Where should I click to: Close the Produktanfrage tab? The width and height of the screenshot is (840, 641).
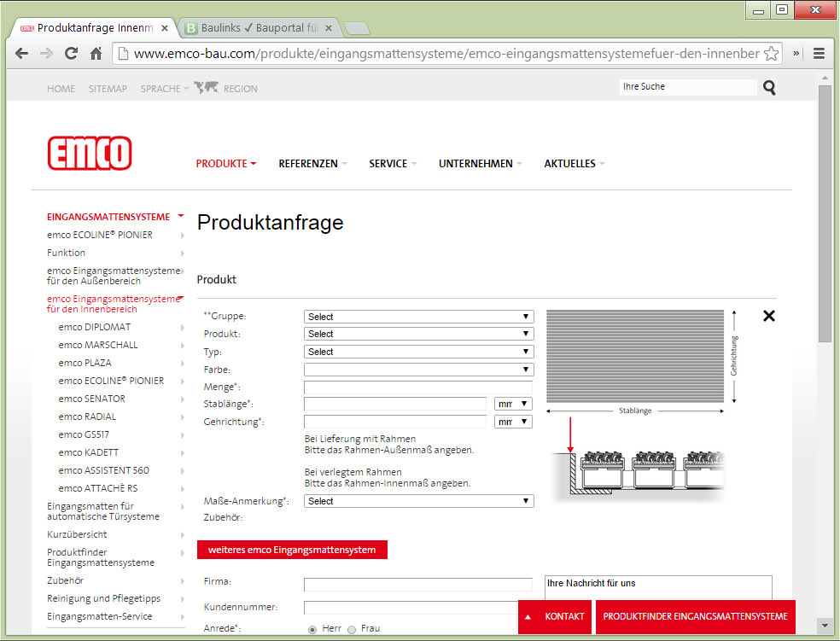coord(165,28)
